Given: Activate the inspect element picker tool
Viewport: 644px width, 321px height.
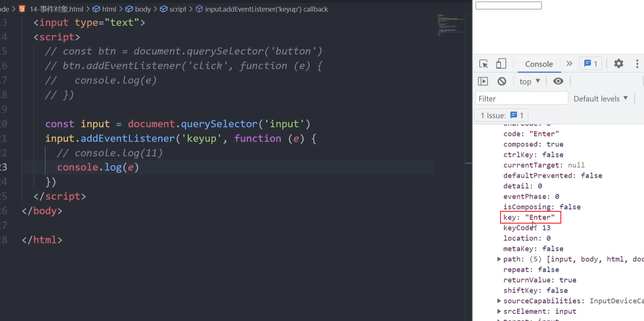Looking at the screenshot, I should (x=484, y=64).
